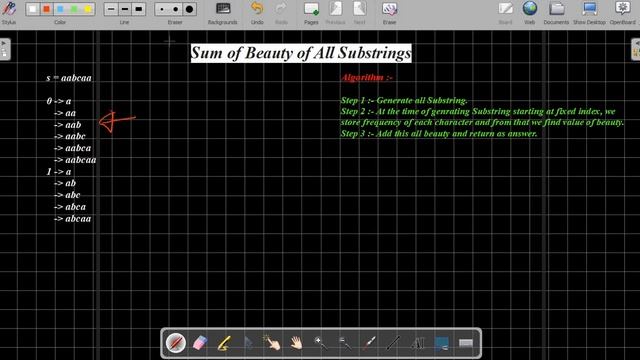640x360 pixels.
Task: Show the virtual keyboard
Action: coord(466,343)
